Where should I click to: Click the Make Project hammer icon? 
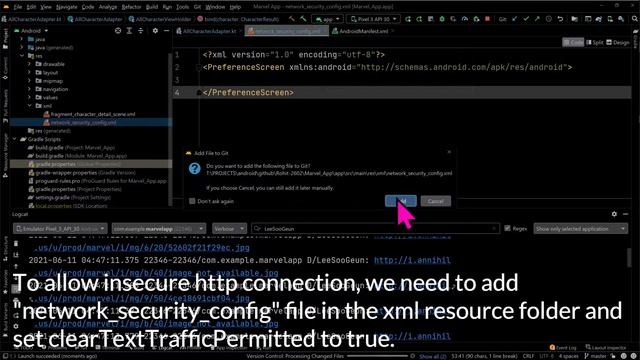click(303, 19)
